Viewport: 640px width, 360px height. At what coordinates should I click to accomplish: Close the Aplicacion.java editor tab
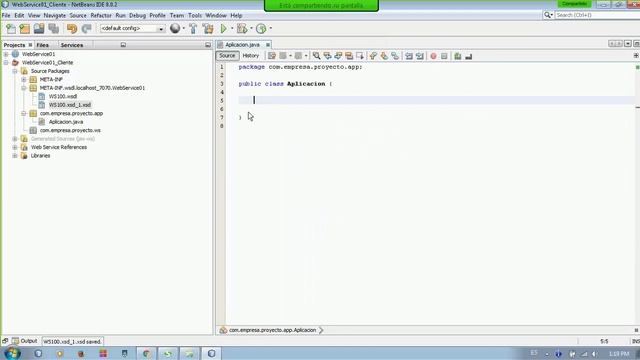point(268,45)
